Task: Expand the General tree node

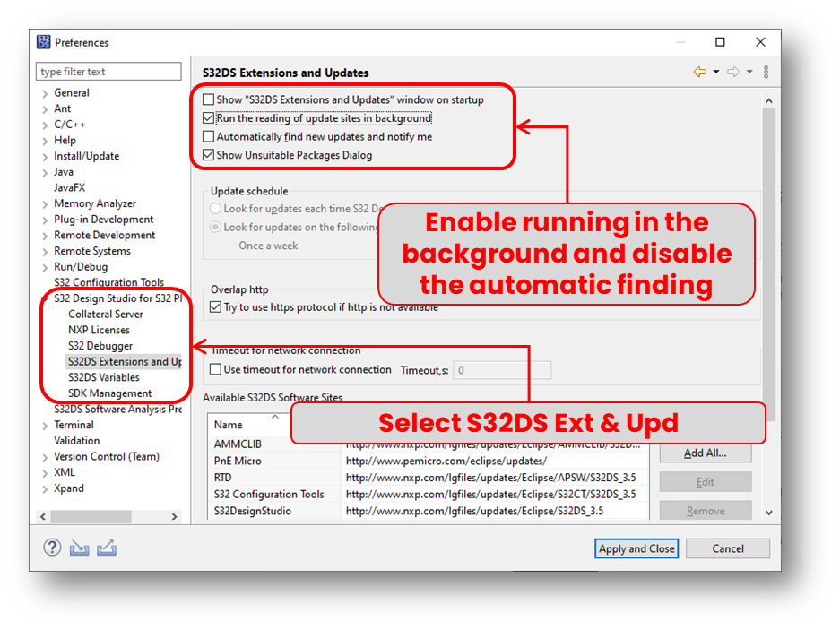Action: click(x=45, y=93)
